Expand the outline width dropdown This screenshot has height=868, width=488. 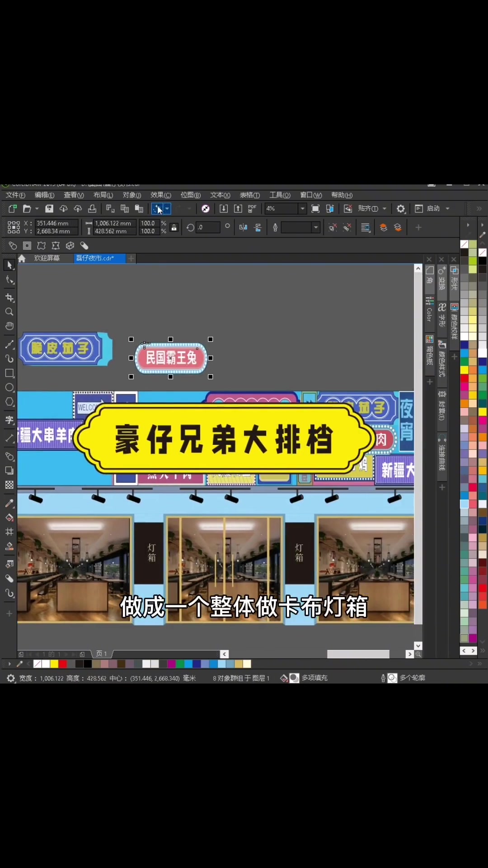click(x=316, y=227)
